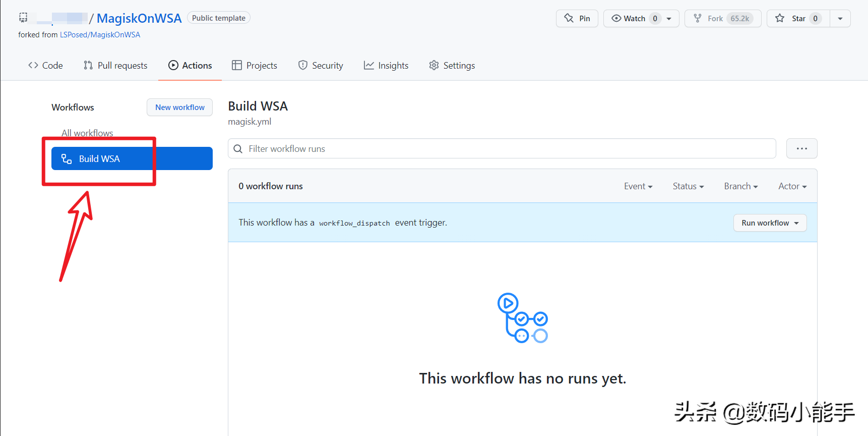The image size is (868, 436).
Task: Switch to the Pull requests tab
Action: (115, 66)
